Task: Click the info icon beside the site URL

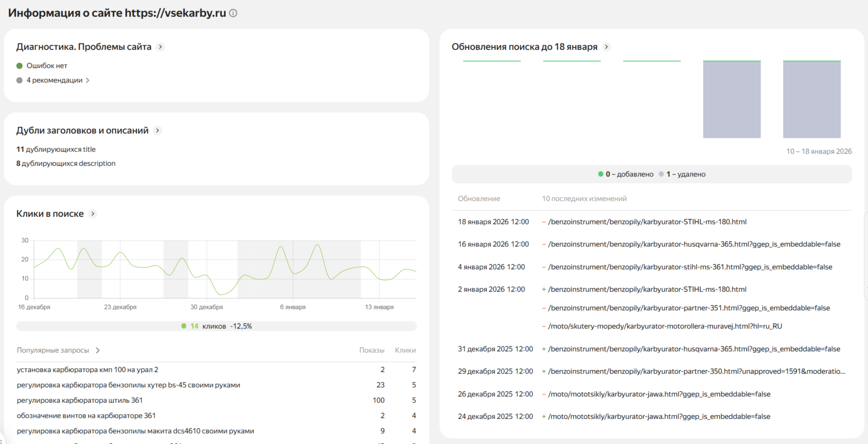Action: [233, 13]
